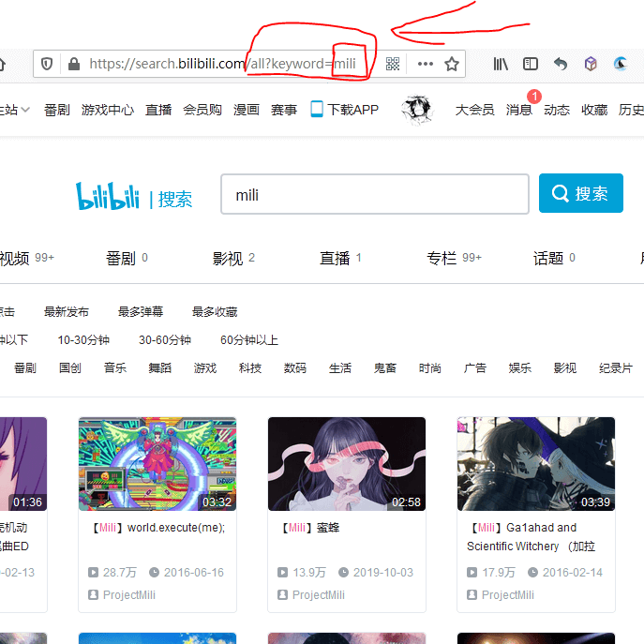Toggle the browser sidebar icon
The height and width of the screenshot is (644, 644).
point(531,64)
